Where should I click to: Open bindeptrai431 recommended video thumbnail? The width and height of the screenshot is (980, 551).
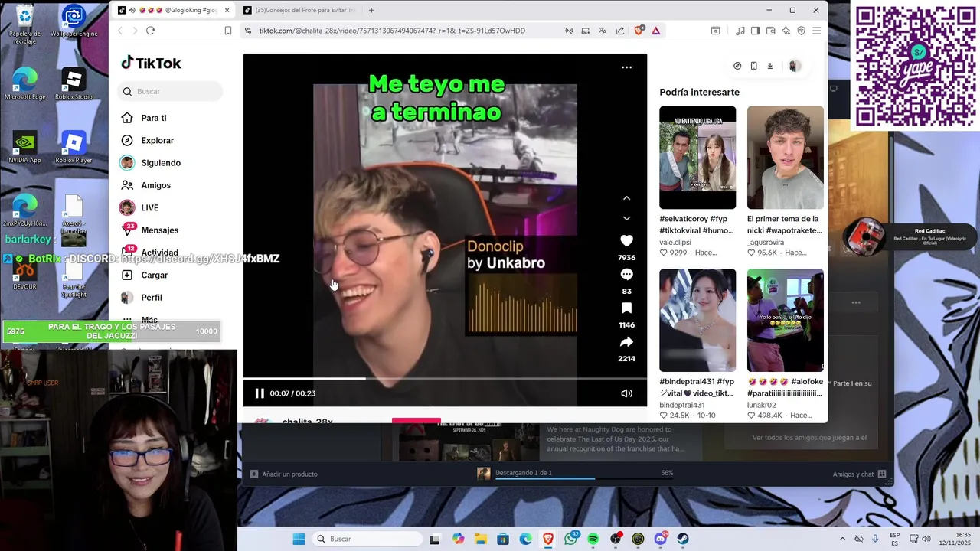(697, 320)
